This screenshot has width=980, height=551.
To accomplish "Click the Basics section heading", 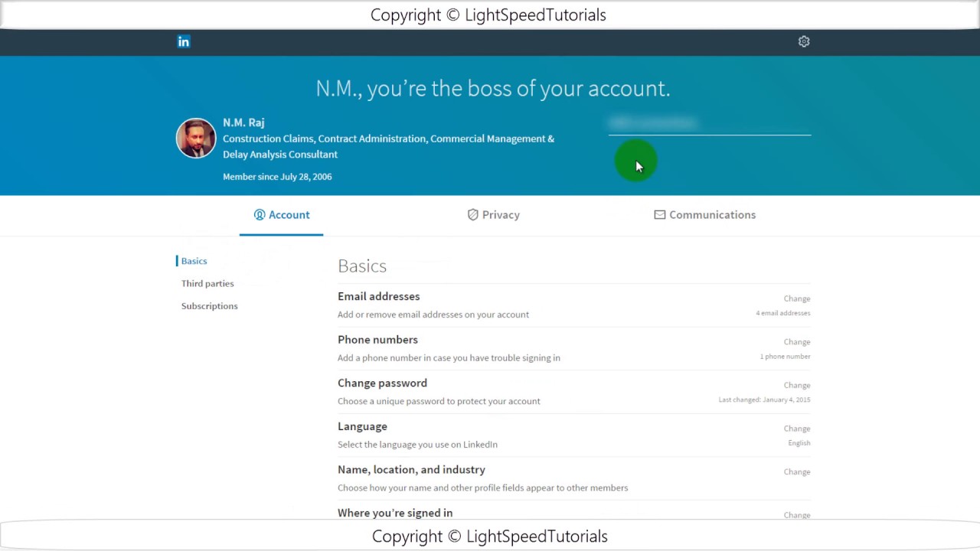I will pos(362,266).
